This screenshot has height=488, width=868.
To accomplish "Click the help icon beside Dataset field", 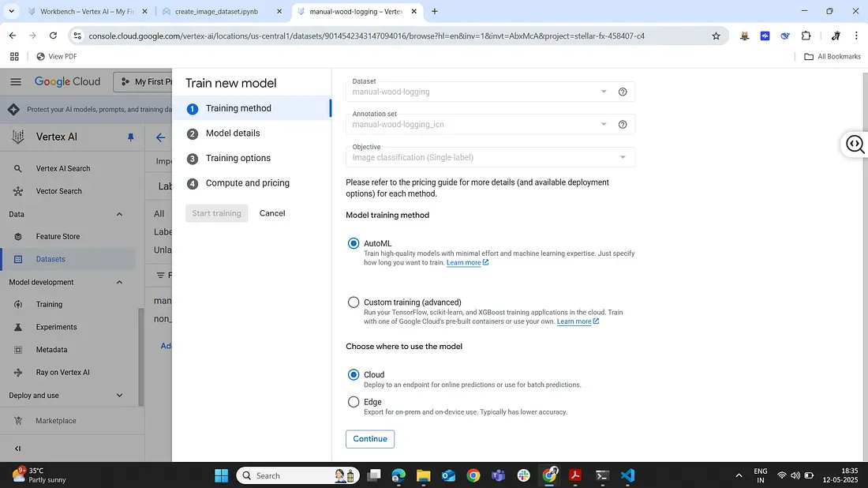I will 623,92.
